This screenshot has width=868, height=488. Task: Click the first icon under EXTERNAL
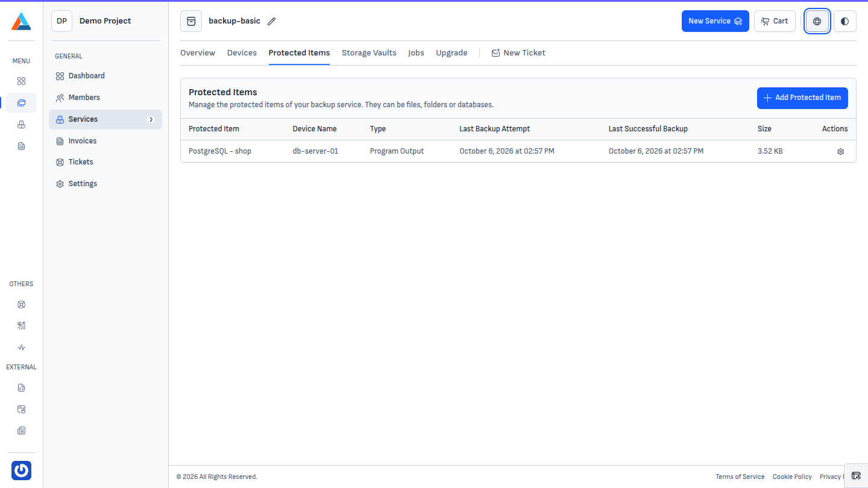[x=21, y=387]
